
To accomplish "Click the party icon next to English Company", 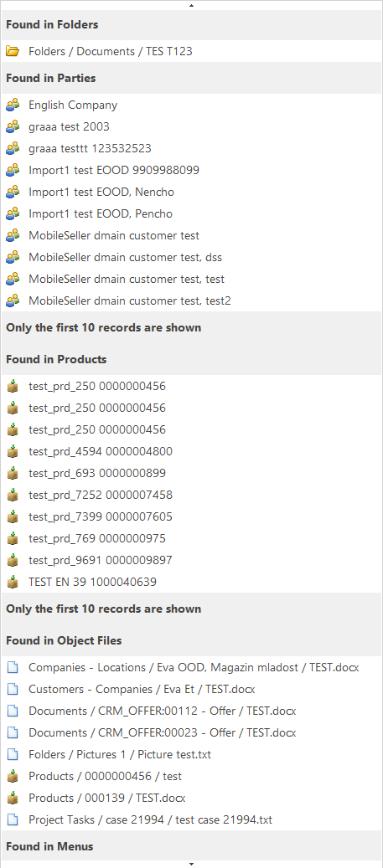I will point(13,105).
